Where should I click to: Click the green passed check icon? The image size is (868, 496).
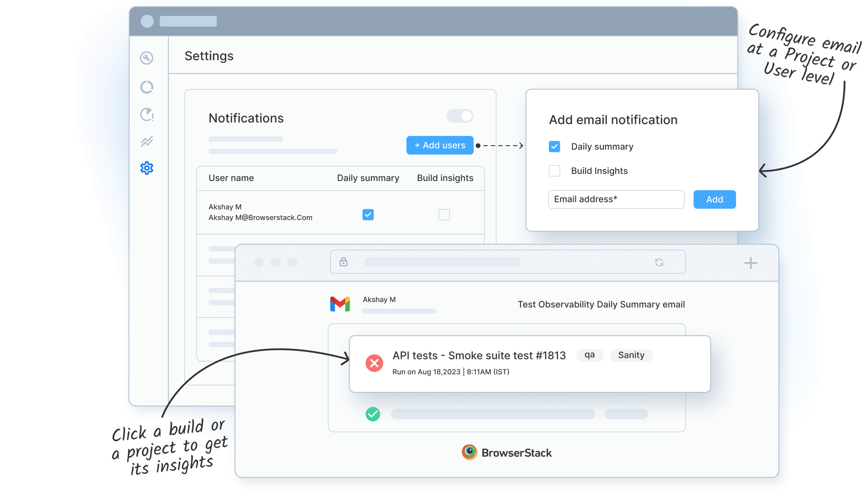[x=373, y=414]
